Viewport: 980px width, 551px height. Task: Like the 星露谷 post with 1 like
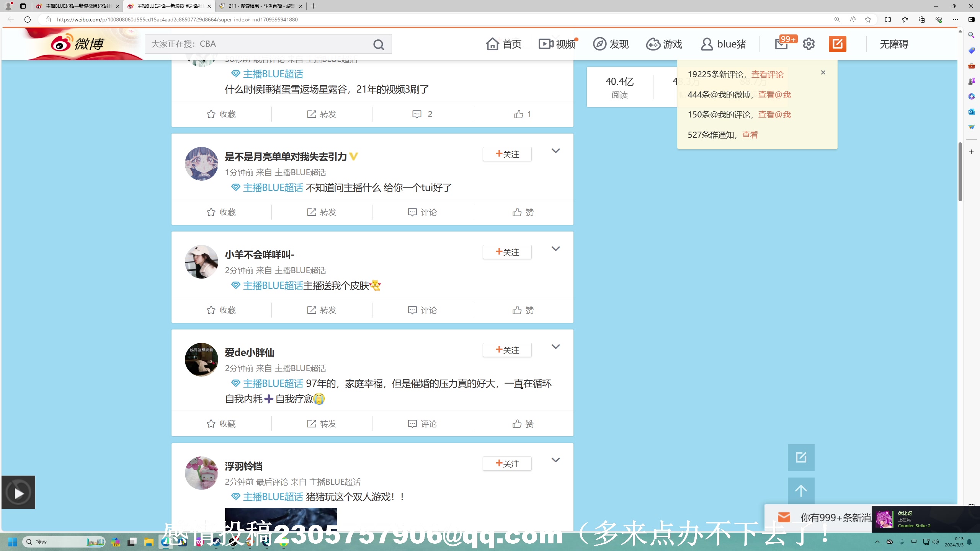[523, 114]
